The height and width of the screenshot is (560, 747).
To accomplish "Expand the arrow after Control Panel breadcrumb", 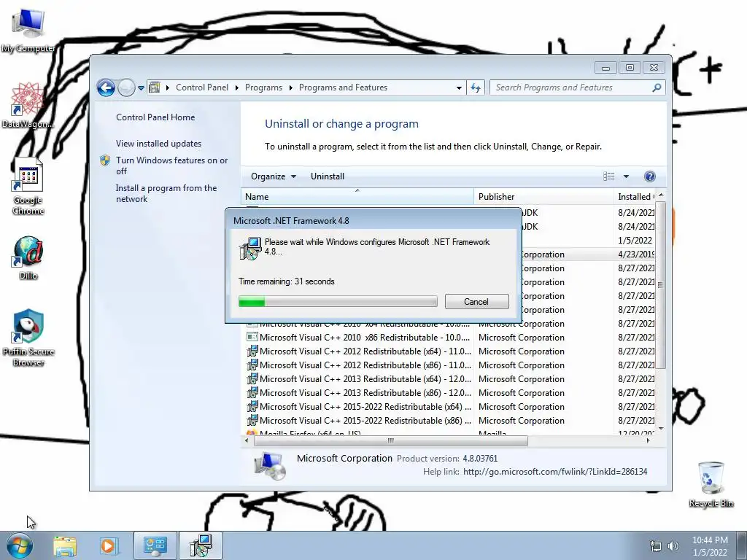I will coord(237,87).
